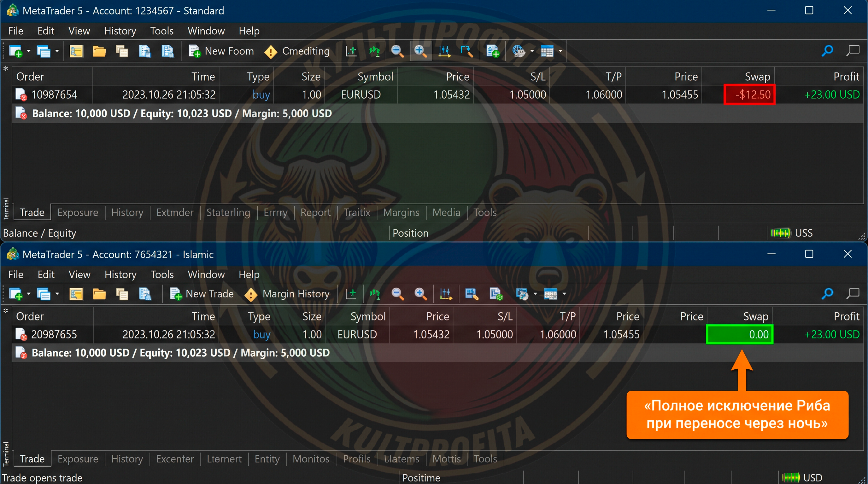
Task: Open Tools menu in Standard account window
Action: pos(162,31)
